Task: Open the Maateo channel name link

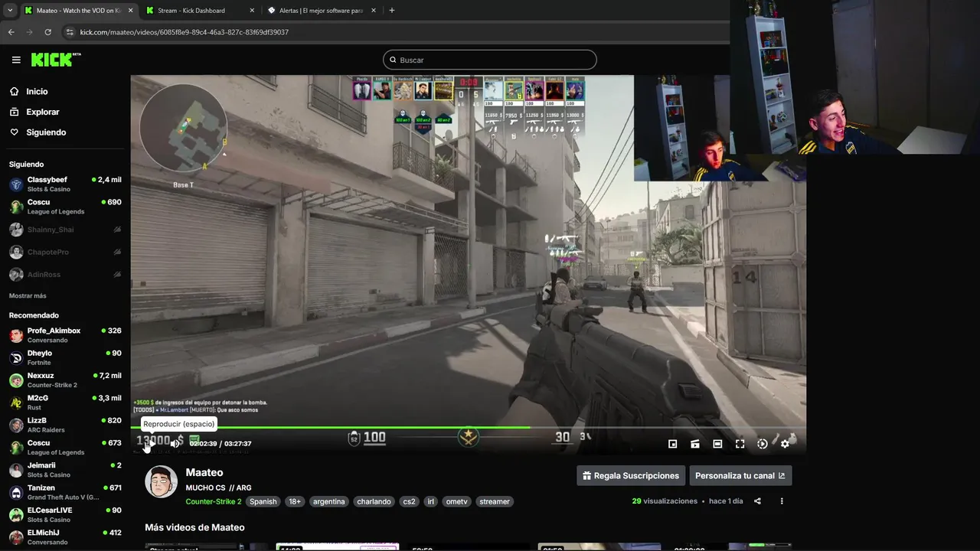Action: [204, 472]
